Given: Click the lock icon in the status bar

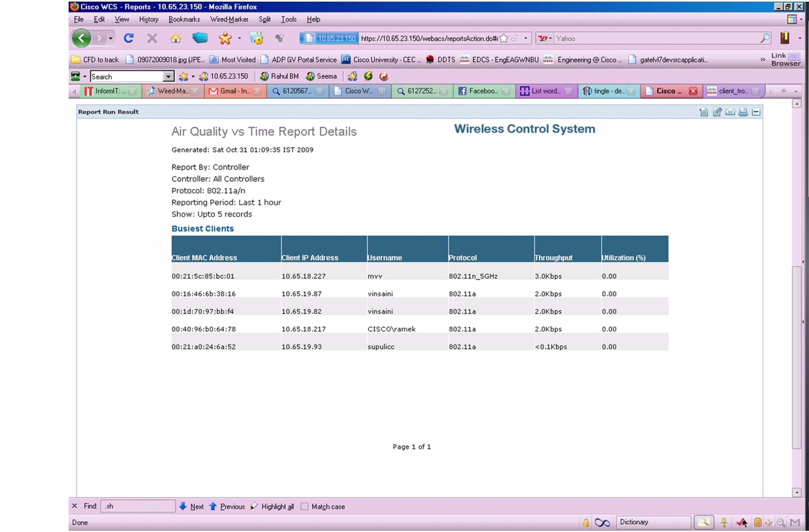Looking at the screenshot, I should [586, 522].
